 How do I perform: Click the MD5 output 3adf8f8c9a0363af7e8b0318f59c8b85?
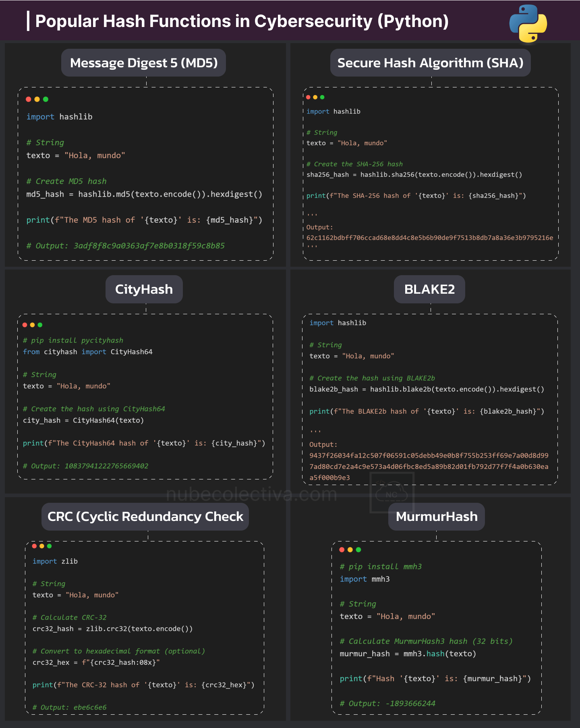click(149, 246)
